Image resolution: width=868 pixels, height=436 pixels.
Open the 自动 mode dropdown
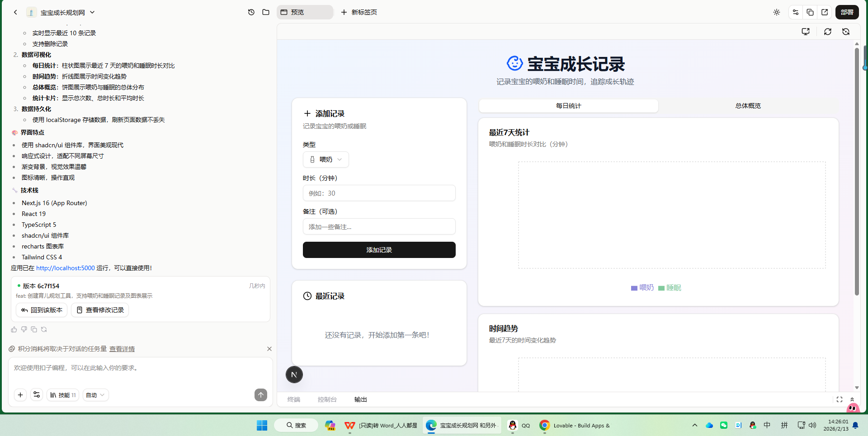[x=95, y=394]
